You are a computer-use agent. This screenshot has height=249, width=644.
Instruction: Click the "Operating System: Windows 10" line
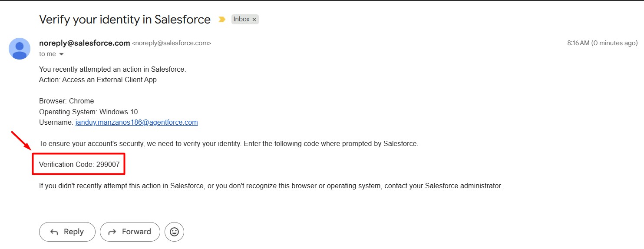pos(88,112)
